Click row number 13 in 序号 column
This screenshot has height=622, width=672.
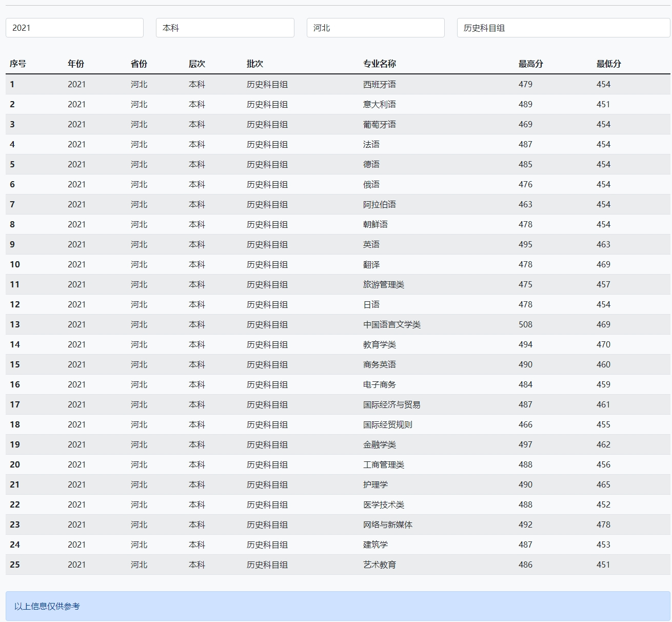click(x=15, y=324)
